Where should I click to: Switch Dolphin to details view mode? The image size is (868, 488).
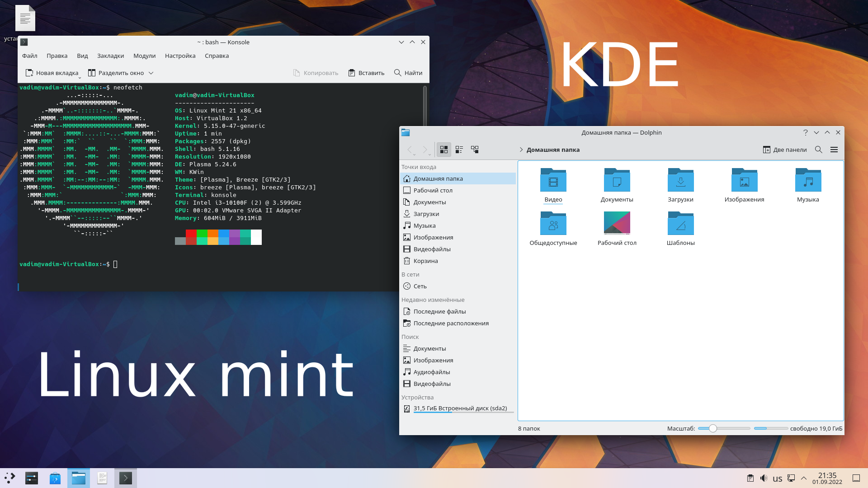[x=459, y=150]
